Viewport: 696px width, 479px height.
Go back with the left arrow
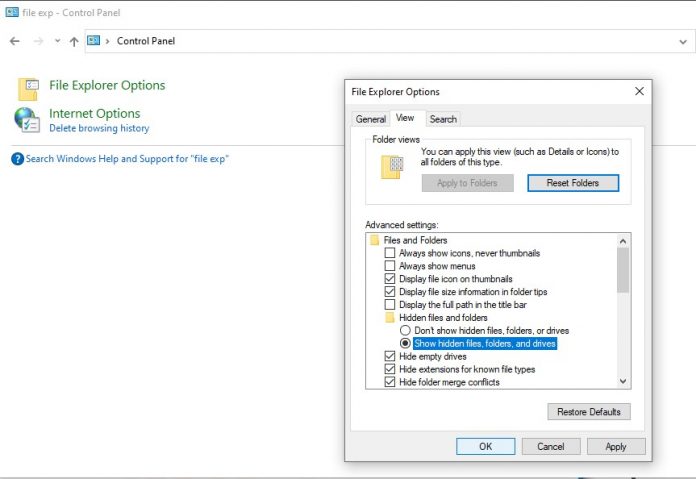click(x=15, y=41)
